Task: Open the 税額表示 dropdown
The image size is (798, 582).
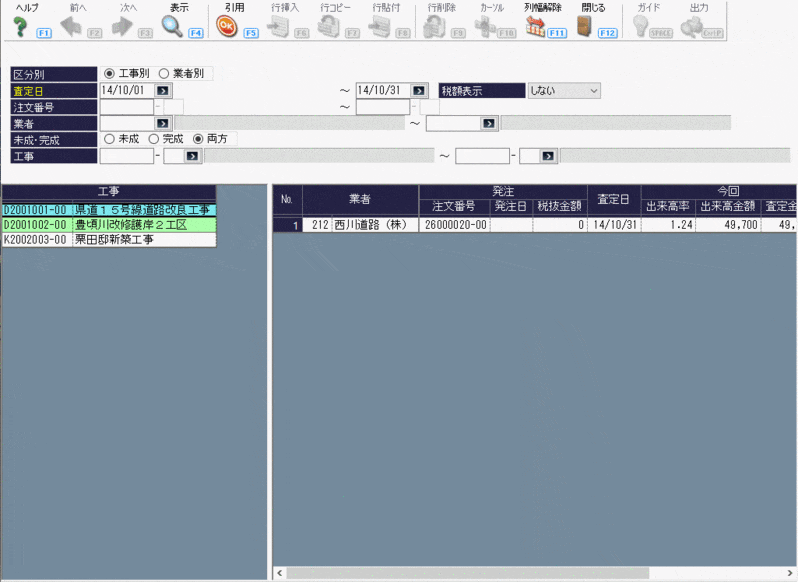Action: 564,91
